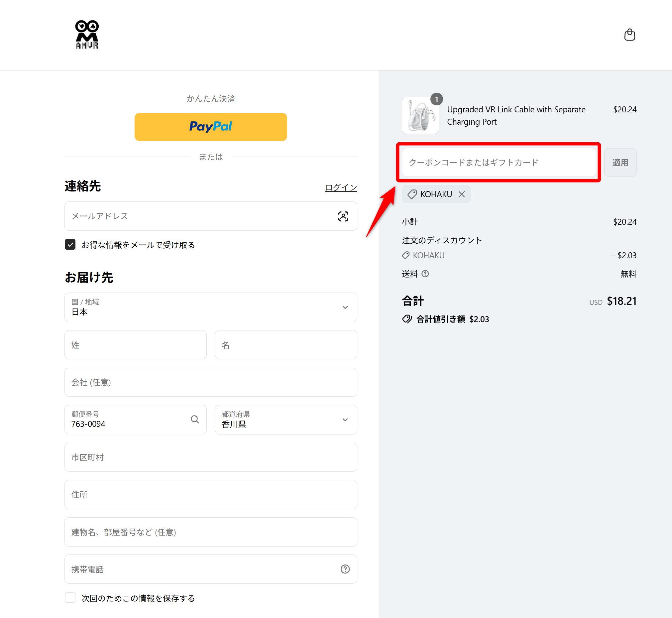The image size is (672, 618).
Task: Click the かんたん決済 heading
Action: coord(211,99)
